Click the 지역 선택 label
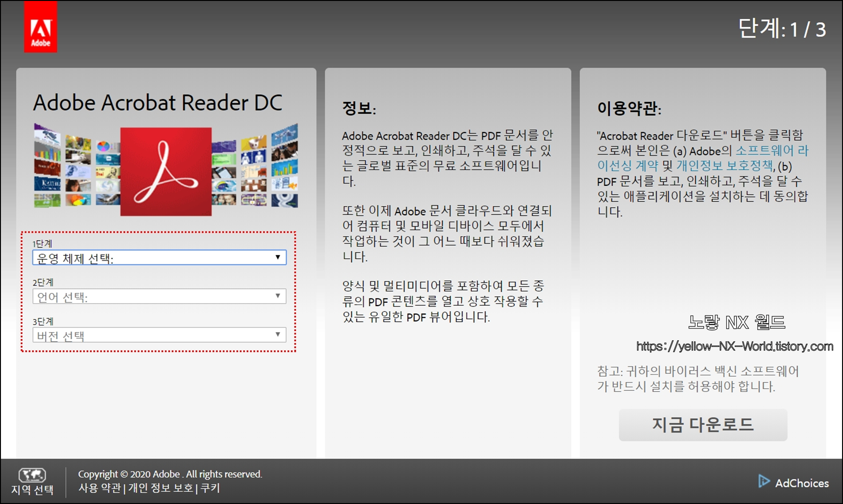The image size is (843, 504). [32, 490]
